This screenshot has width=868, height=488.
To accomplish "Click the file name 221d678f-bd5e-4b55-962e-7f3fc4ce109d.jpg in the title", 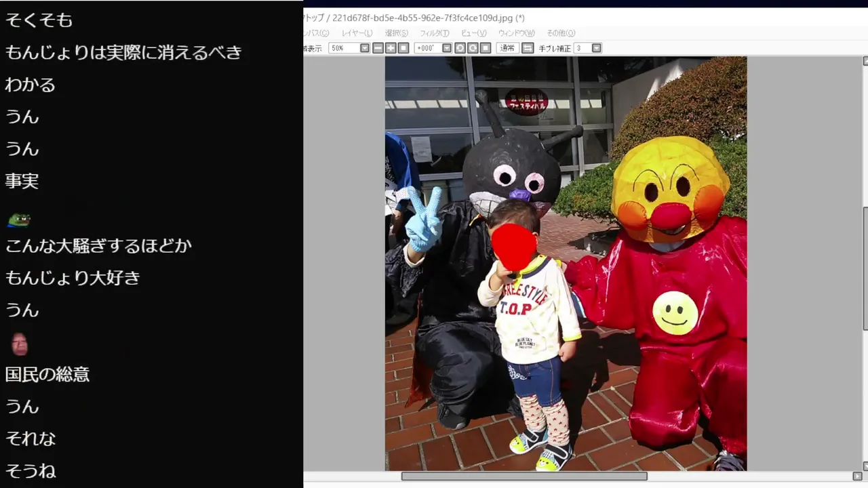I will coord(422,18).
